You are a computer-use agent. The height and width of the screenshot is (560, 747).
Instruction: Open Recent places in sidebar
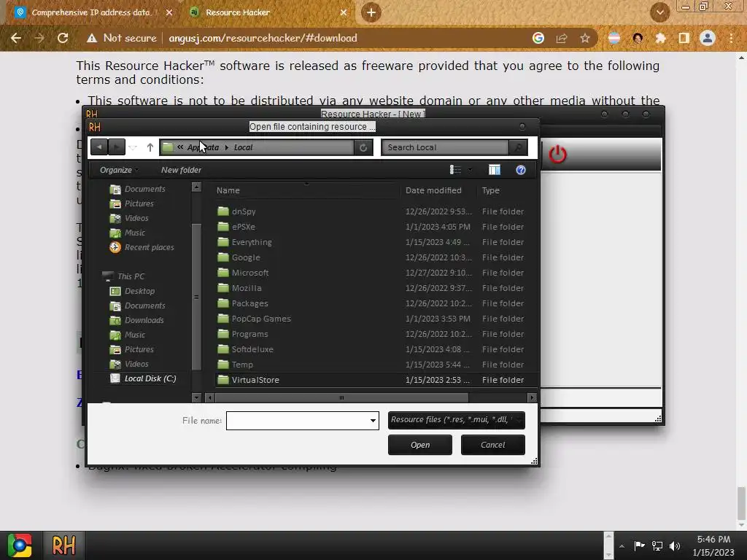tap(142, 248)
